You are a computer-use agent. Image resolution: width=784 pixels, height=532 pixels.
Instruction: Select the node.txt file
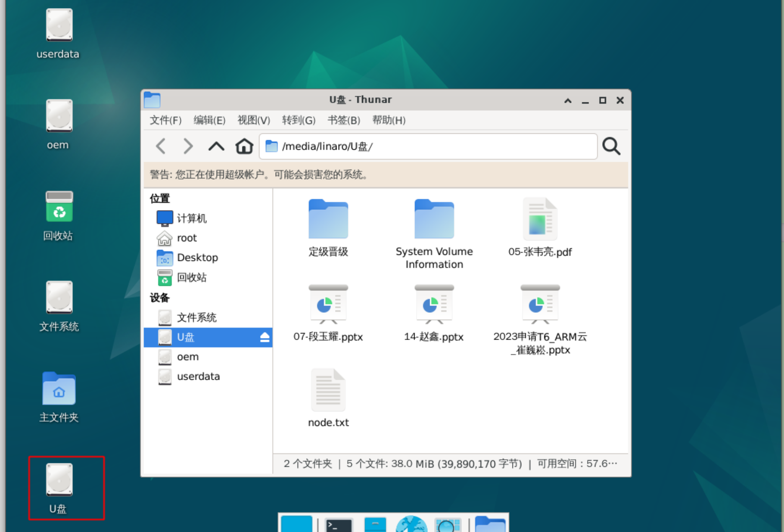328,398
